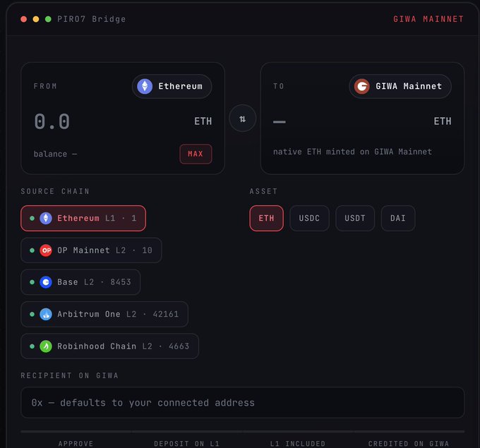Open the GIWA Mainnet To chain selector
480x448 pixels.
tap(400, 86)
